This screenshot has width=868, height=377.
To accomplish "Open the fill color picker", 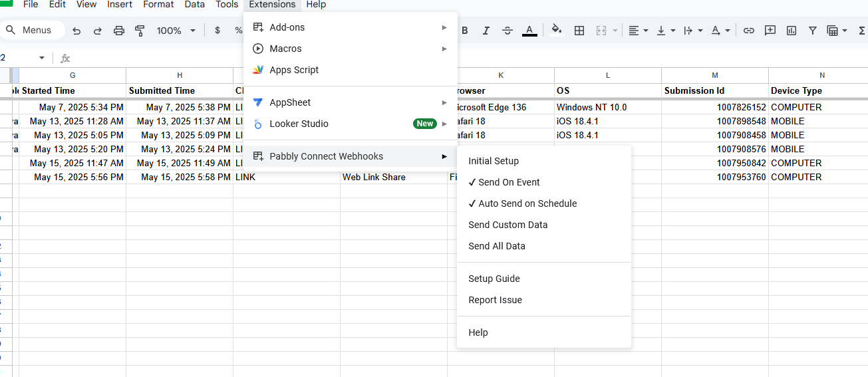I will pos(557,31).
